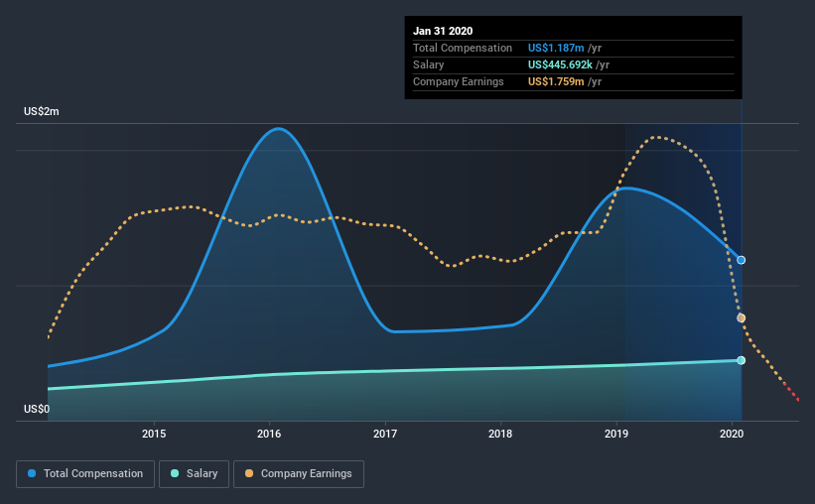
Task: Click the Company Earnings row label in tooltip
Action: coord(459,81)
